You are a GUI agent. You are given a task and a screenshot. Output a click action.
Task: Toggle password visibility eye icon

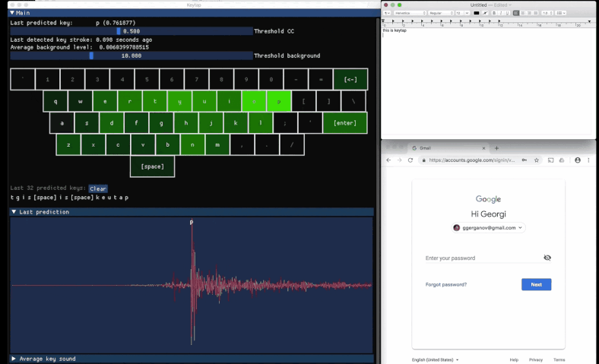547,258
